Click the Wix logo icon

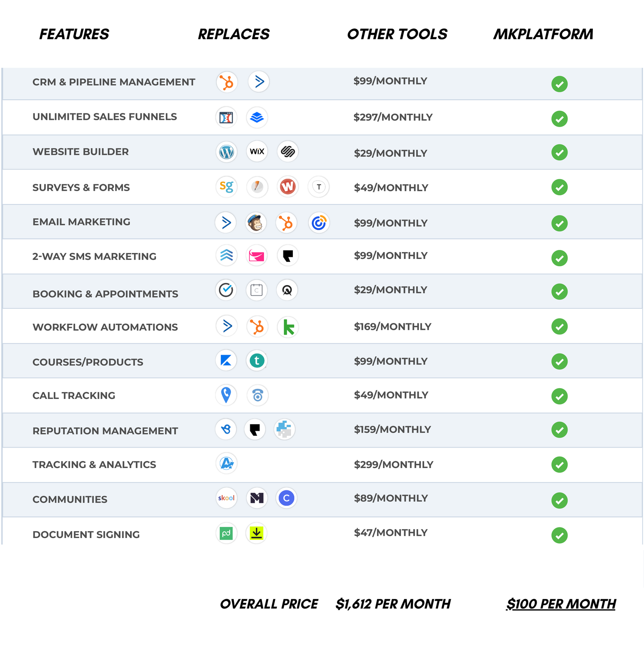pyautogui.click(x=257, y=152)
